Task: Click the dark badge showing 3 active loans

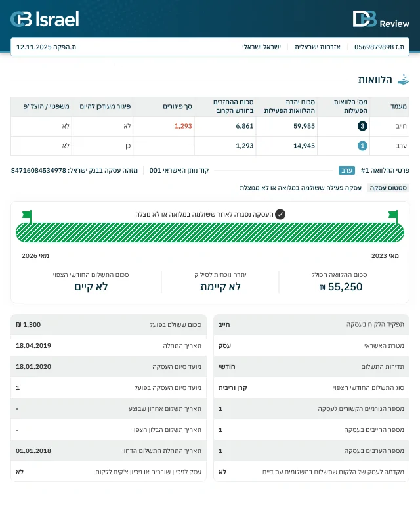Action: tap(362, 126)
